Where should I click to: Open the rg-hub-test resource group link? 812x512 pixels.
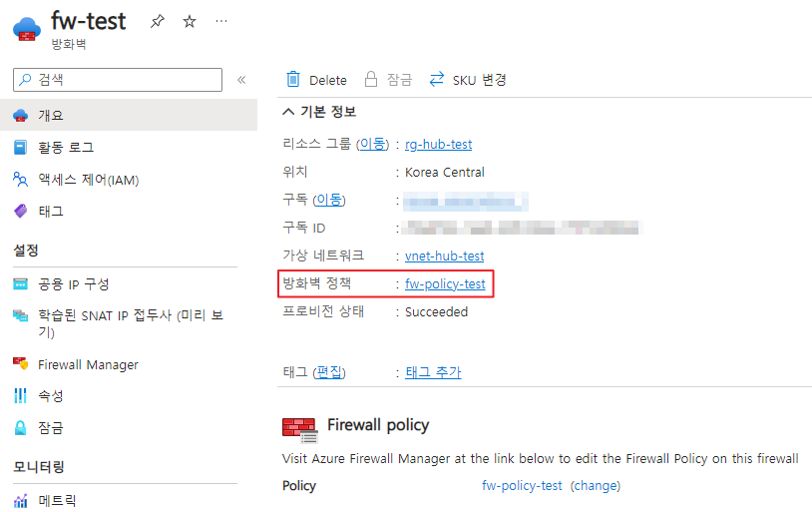coord(438,144)
